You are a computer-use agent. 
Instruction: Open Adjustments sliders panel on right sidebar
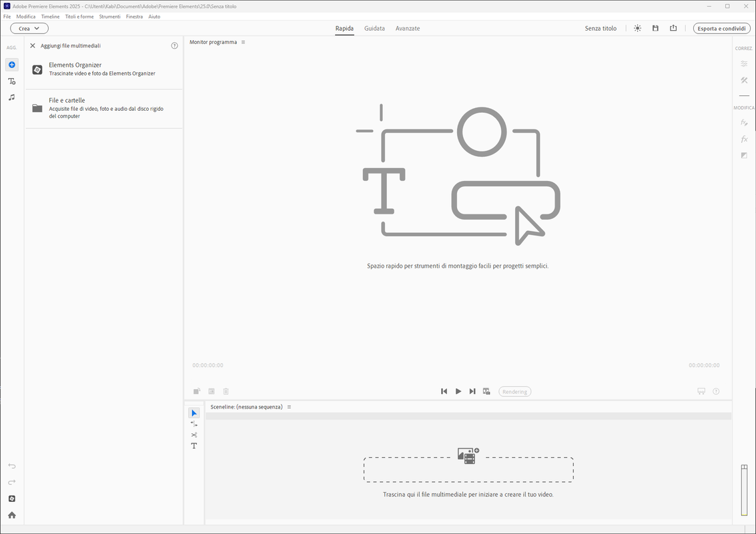click(x=744, y=64)
